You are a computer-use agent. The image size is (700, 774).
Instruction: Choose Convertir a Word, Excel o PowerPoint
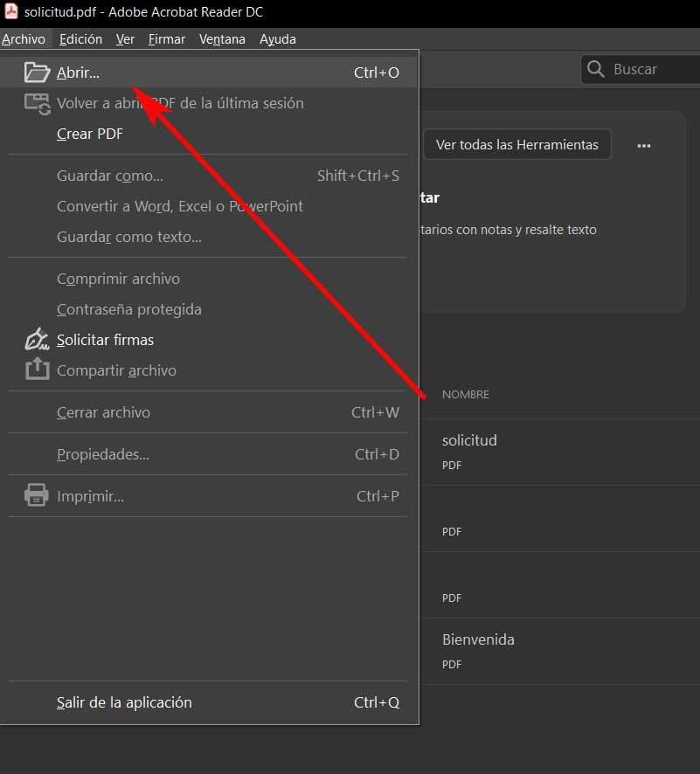coord(210,206)
